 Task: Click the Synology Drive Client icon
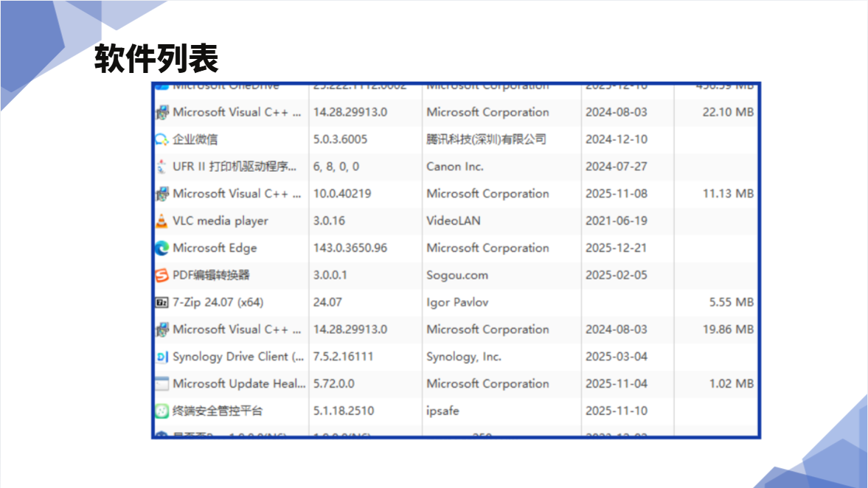(x=162, y=357)
